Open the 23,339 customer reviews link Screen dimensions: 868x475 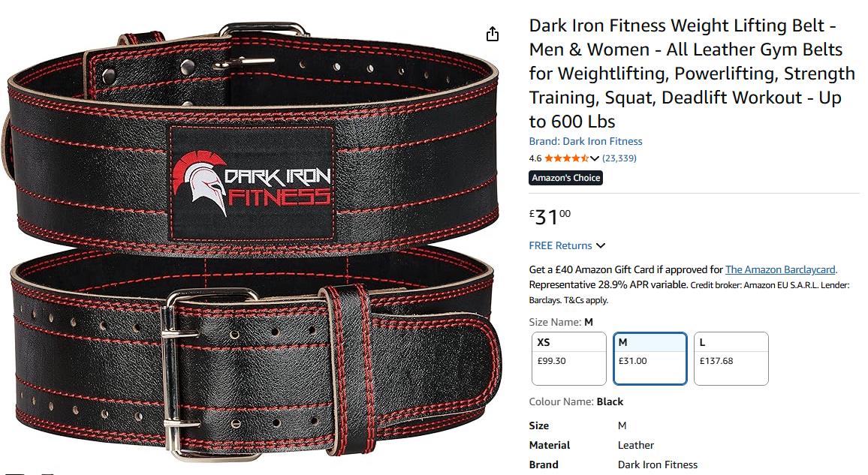[x=619, y=158]
